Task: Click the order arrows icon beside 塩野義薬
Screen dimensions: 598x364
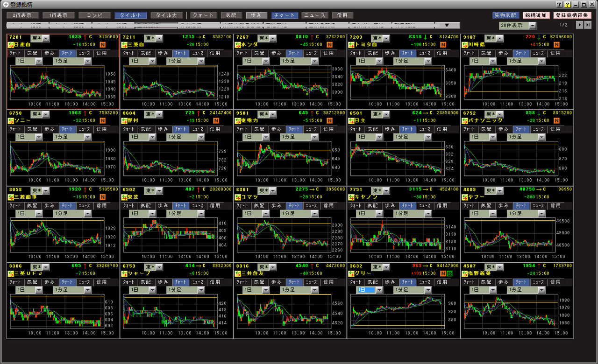Action: point(465,273)
